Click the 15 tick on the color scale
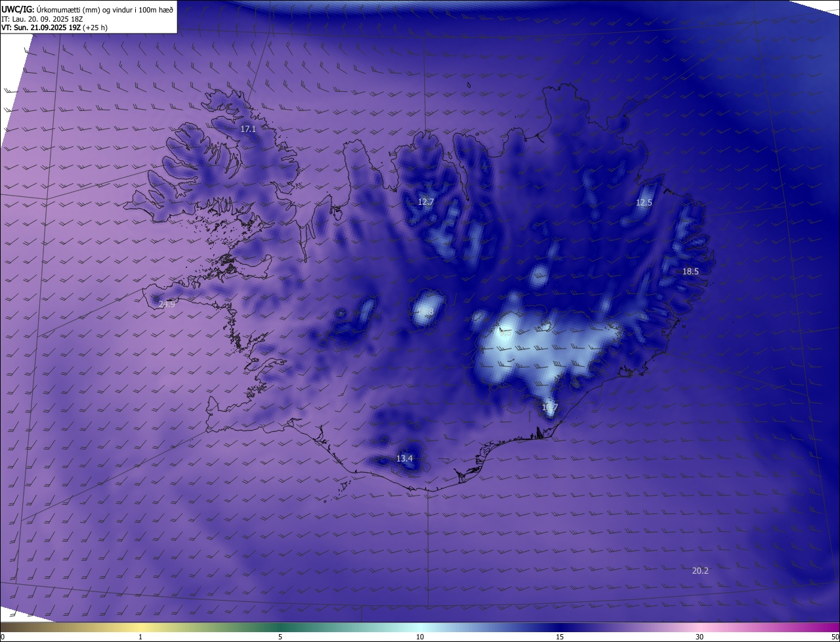Viewport: 840px width, 642px height. [x=560, y=637]
